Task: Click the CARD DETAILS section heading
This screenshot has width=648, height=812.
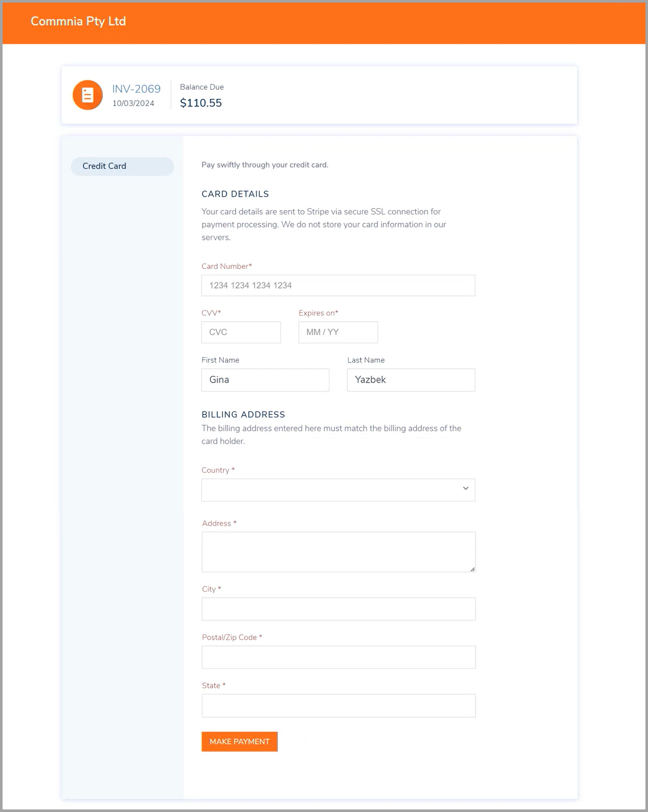Action: tap(235, 194)
